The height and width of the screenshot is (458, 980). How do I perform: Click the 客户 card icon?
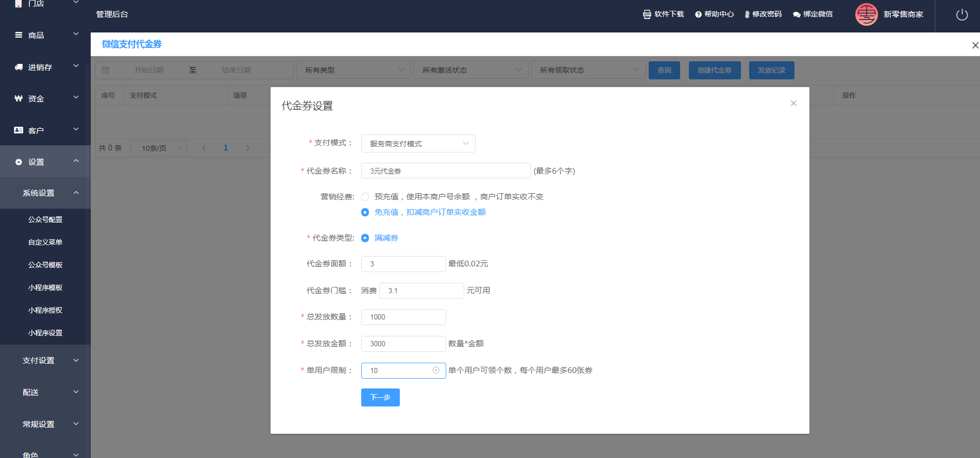[x=19, y=130]
